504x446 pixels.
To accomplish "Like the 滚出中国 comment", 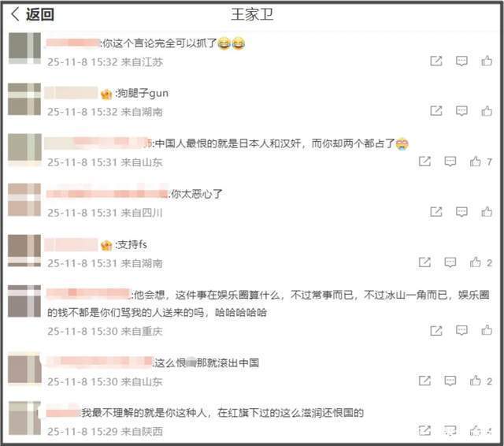I will (x=475, y=381).
